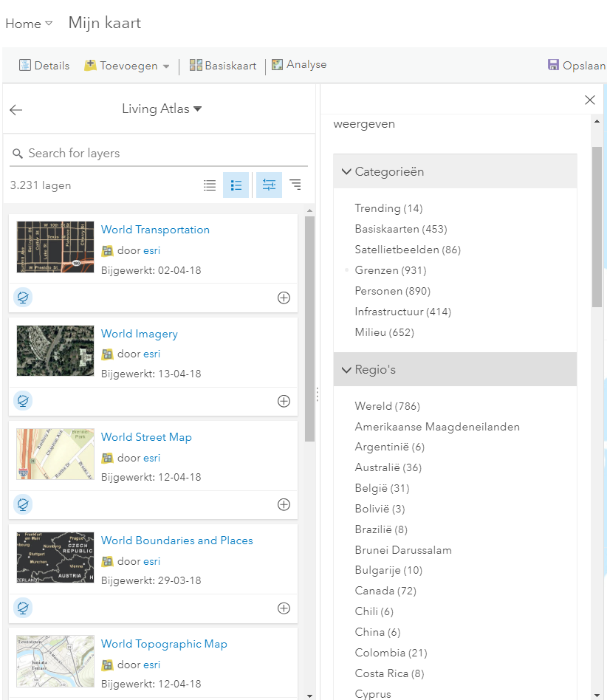The width and height of the screenshot is (607, 700).
Task: Click the filter panel vertical scrollbar
Action: pos(597,226)
